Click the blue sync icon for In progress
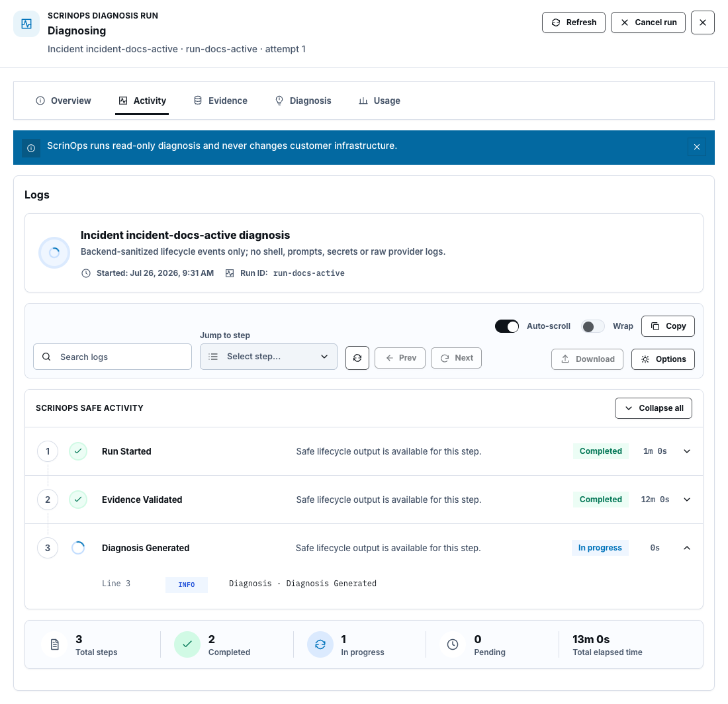The width and height of the screenshot is (728, 704). (320, 644)
